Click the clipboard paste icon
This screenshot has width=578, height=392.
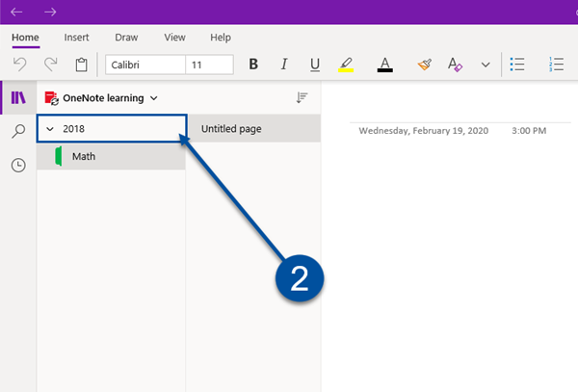tap(82, 65)
